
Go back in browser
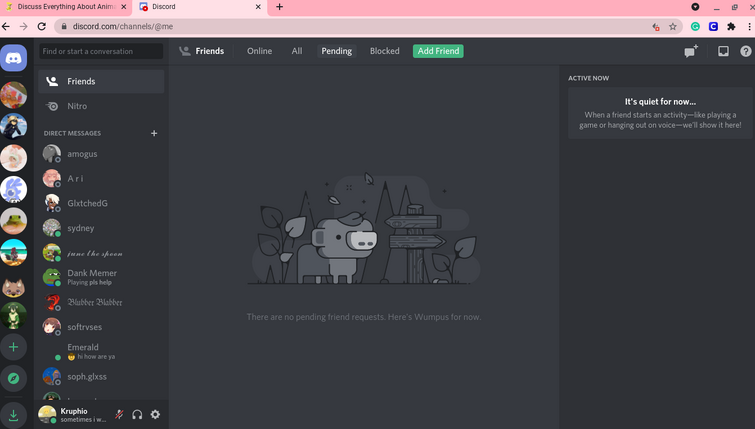pos(6,26)
